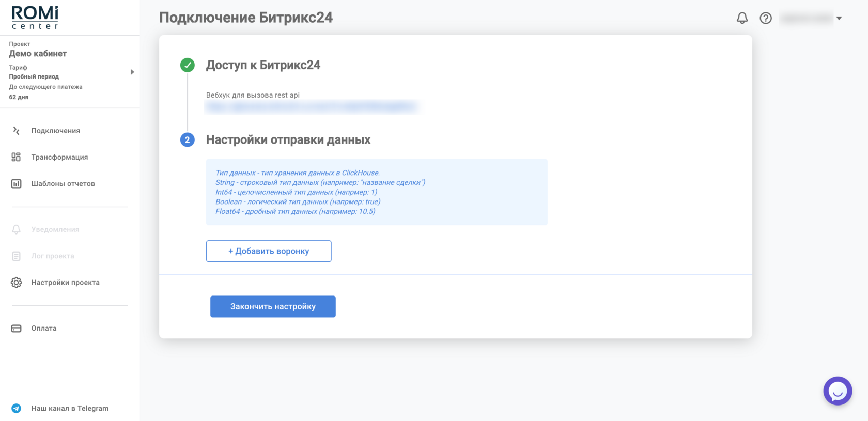868x421 pixels.
Task: Click the Доступ к Битрикс24 step heading
Action: tap(263, 65)
